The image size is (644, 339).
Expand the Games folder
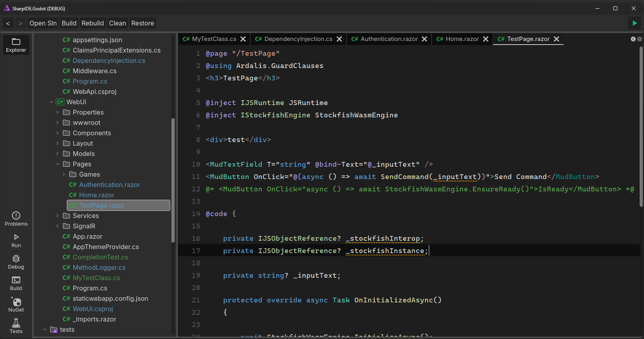pos(64,174)
